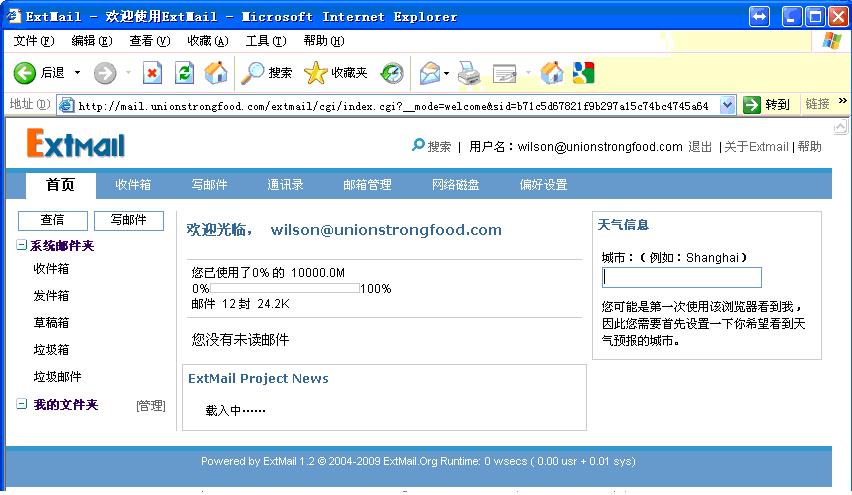Screen dimensions: 852x495
Task: Open the 工具(T) menu
Action: tap(266, 41)
